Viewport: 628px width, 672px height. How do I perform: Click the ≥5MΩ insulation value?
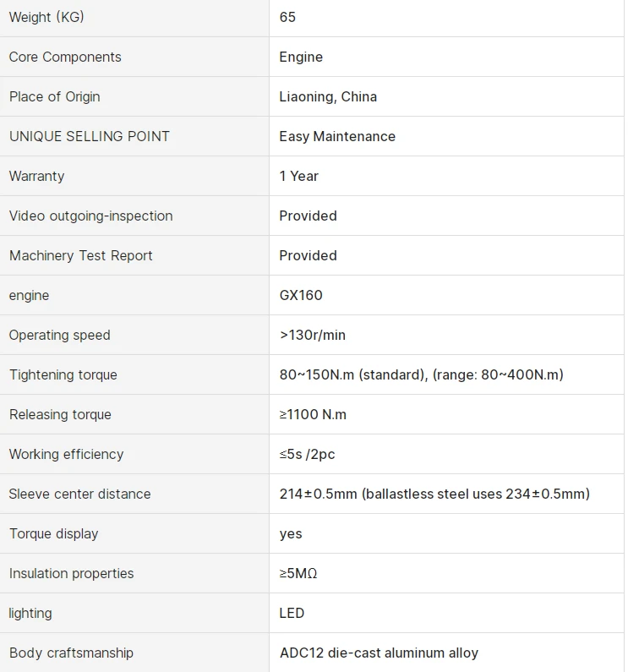pyautogui.click(x=298, y=573)
